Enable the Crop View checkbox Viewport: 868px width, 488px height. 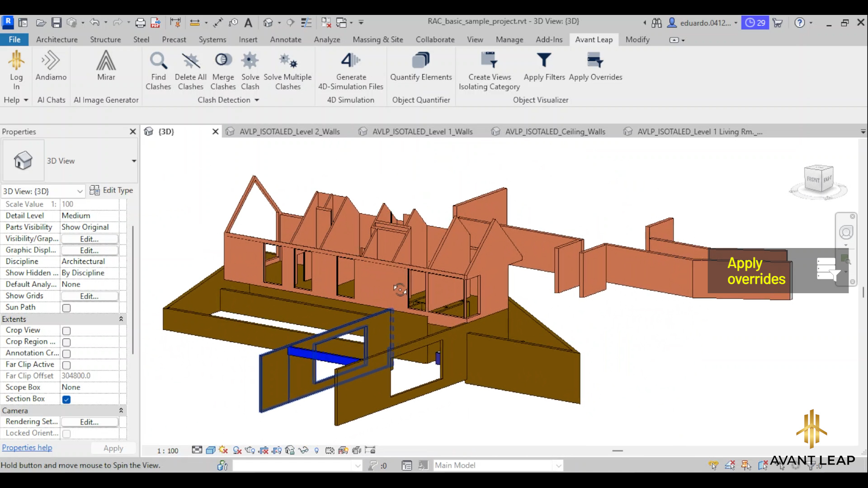tap(66, 331)
